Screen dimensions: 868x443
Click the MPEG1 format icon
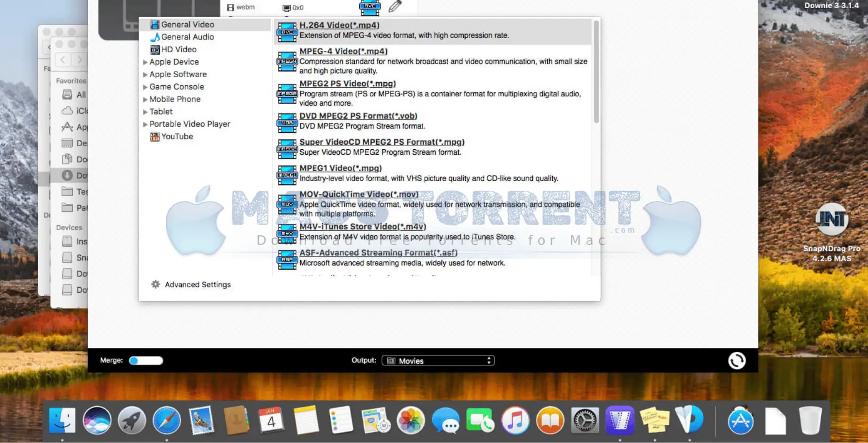point(287,175)
